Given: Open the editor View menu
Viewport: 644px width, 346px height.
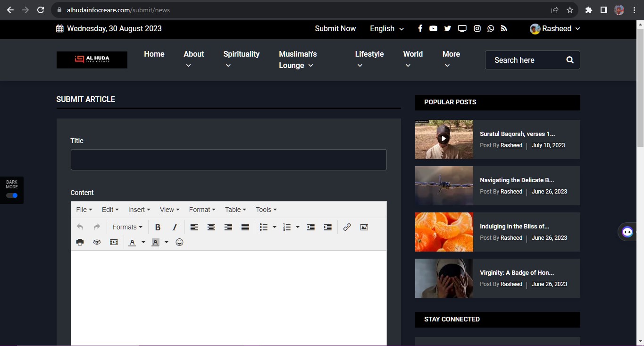Looking at the screenshot, I should (169, 210).
